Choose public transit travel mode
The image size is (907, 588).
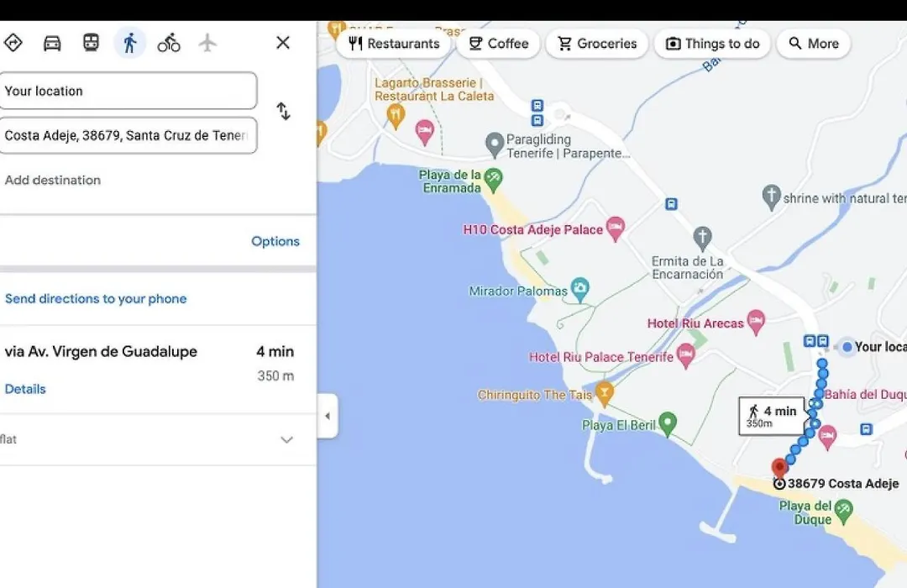91,43
